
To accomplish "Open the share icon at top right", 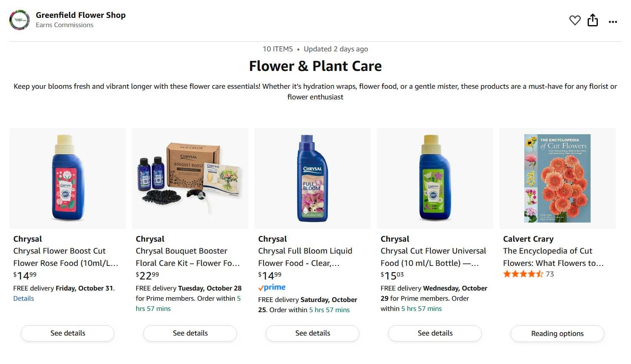I will [593, 20].
